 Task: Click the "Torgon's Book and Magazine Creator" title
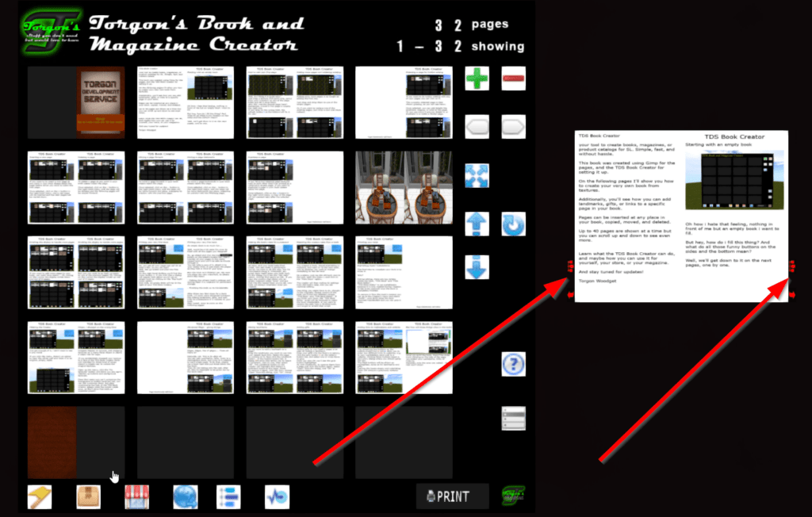coord(196,33)
